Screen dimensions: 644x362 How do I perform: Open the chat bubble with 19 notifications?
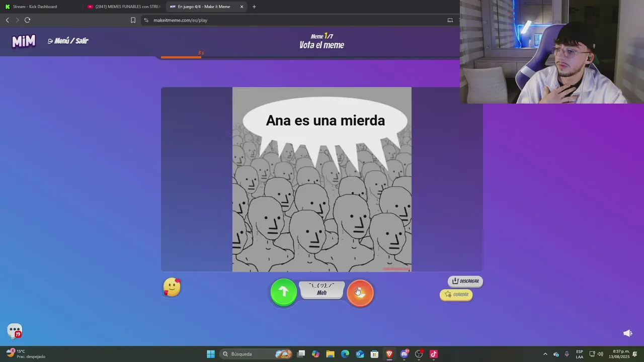(x=15, y=331)
